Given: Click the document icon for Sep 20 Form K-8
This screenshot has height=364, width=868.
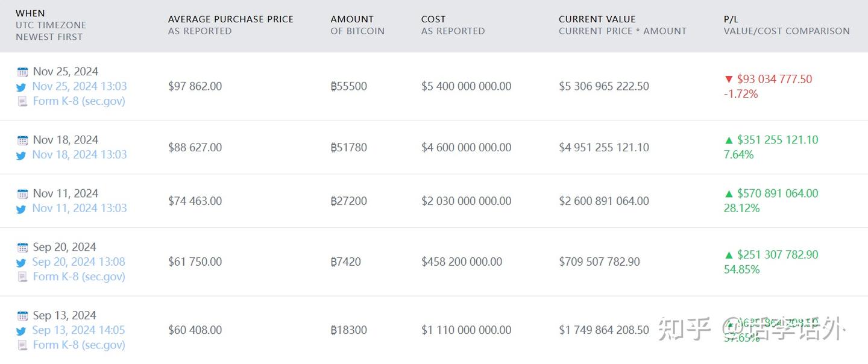Looking at the screenshot, I should point(22,277).
